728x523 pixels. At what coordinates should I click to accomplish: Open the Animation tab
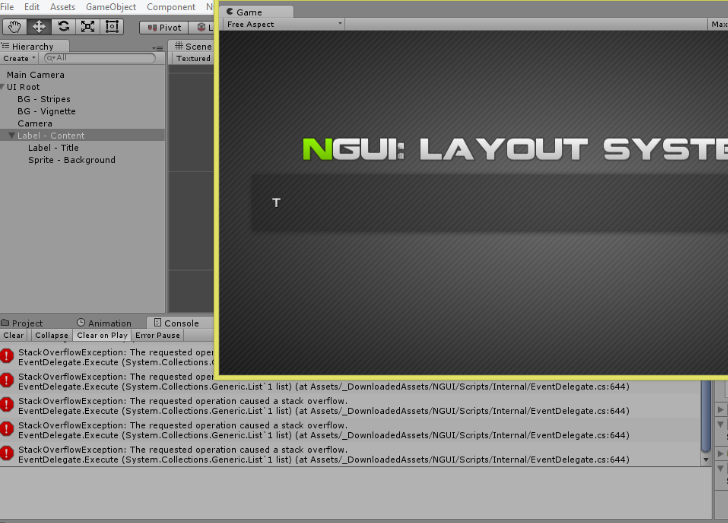104,323
